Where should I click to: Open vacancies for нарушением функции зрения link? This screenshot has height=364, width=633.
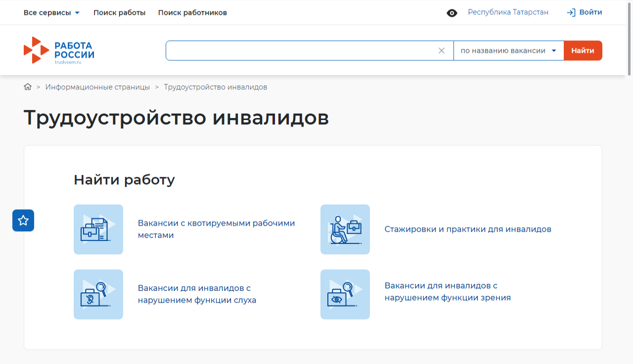(448, 291)
